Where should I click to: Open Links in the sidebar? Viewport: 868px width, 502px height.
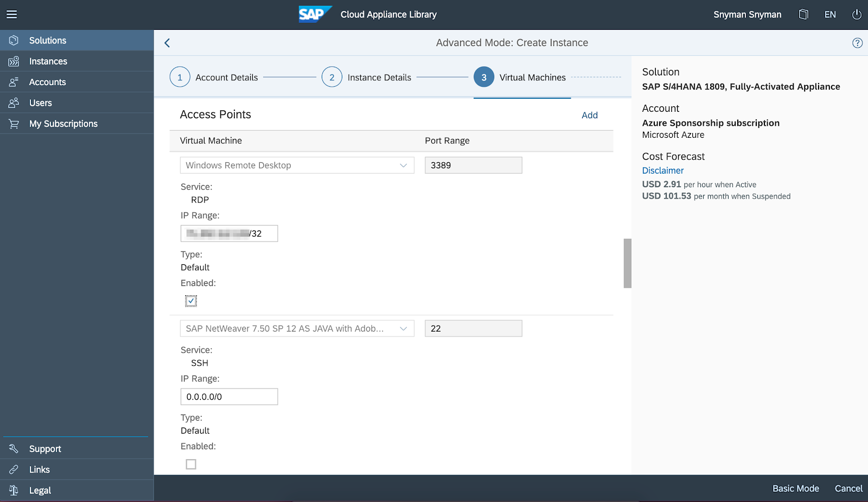pyautogui.click(x=77, y=469)
